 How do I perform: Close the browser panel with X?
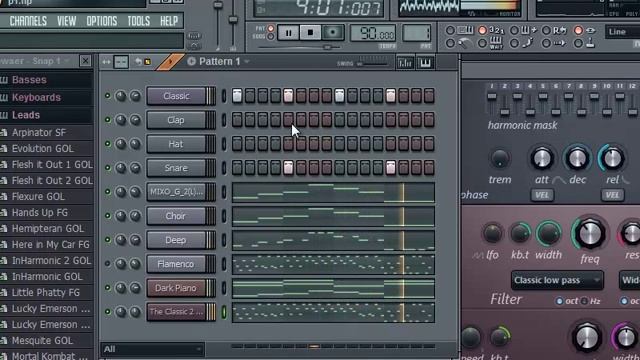point(85,61)
